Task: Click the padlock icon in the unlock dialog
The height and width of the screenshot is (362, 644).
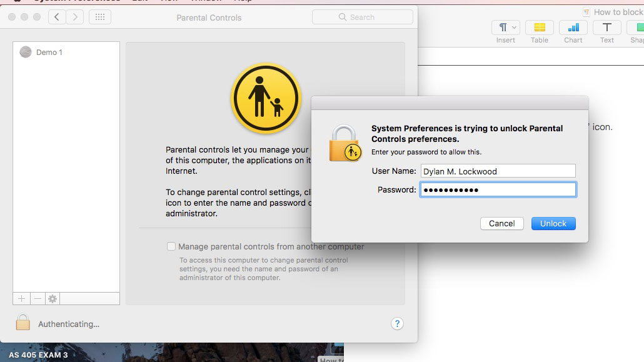Action: coord(345,143)
